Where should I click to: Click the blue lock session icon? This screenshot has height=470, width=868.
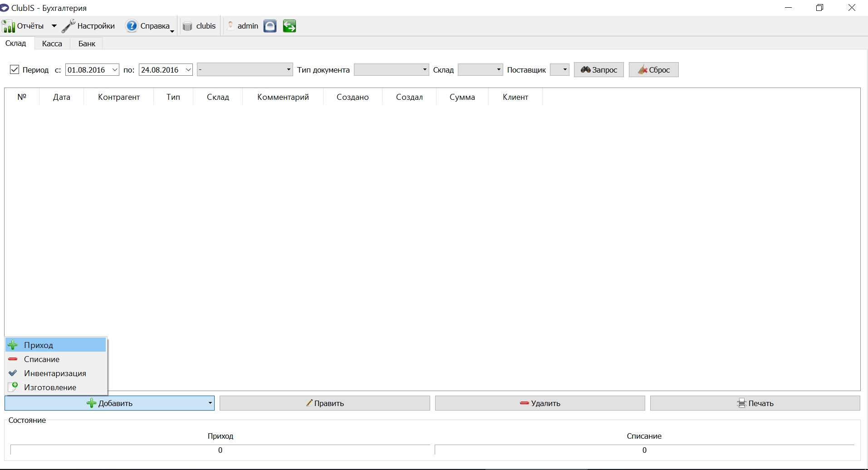tap(270, 26)
